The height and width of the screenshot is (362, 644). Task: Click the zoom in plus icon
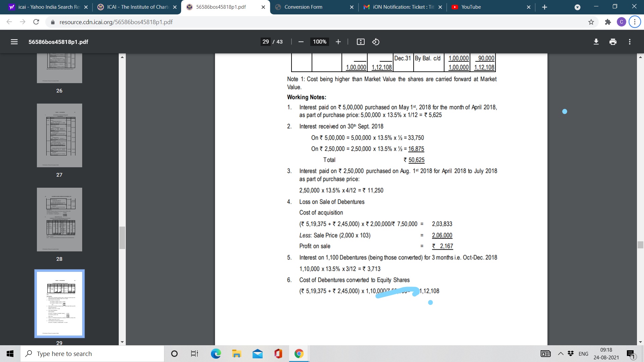pos(338,42)
